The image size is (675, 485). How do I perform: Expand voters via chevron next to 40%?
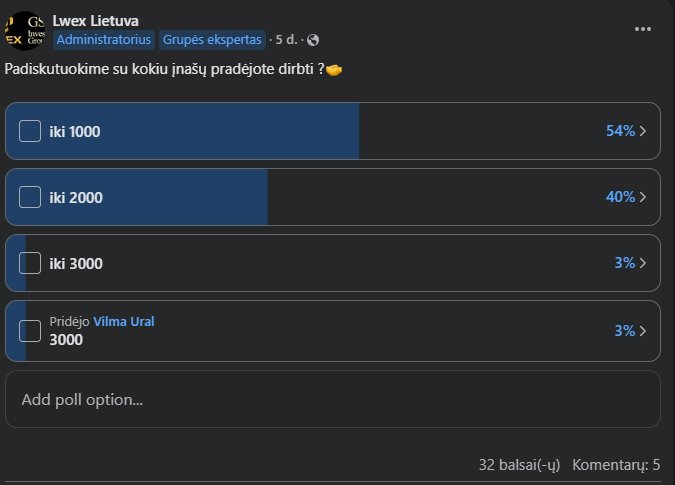(643, 197)
